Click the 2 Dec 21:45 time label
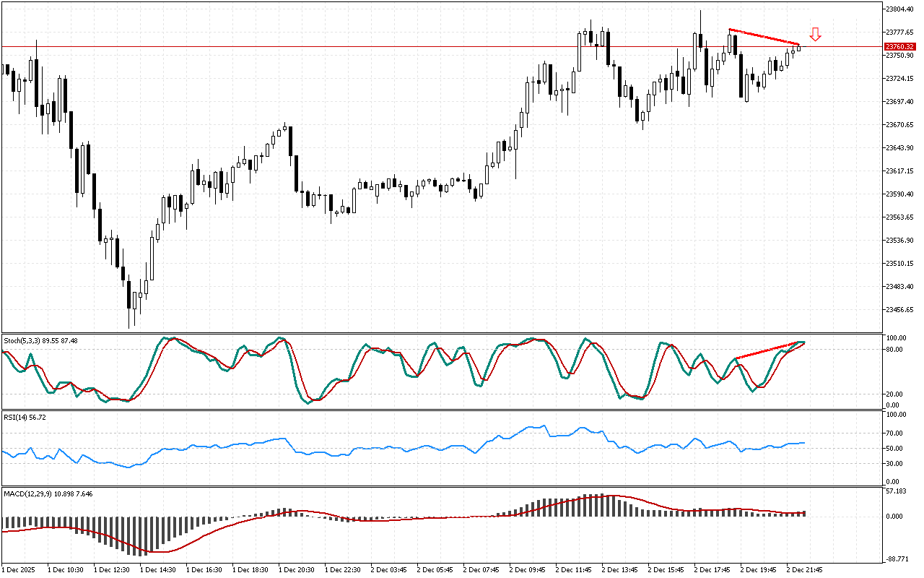The image size is (924, 578). [x=804, y=569]
